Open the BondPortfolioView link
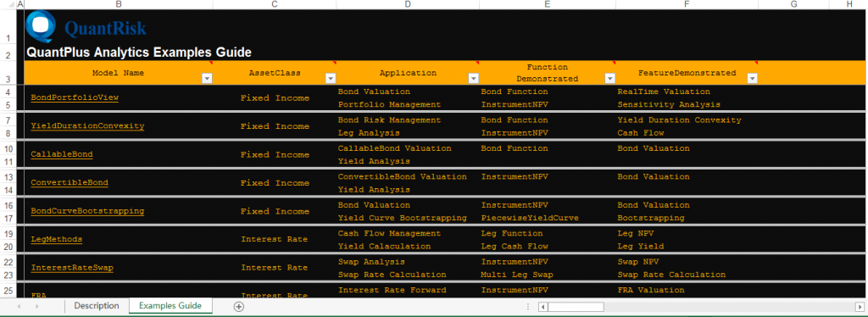This screenshot has height=317, width=868. (75, 98)
